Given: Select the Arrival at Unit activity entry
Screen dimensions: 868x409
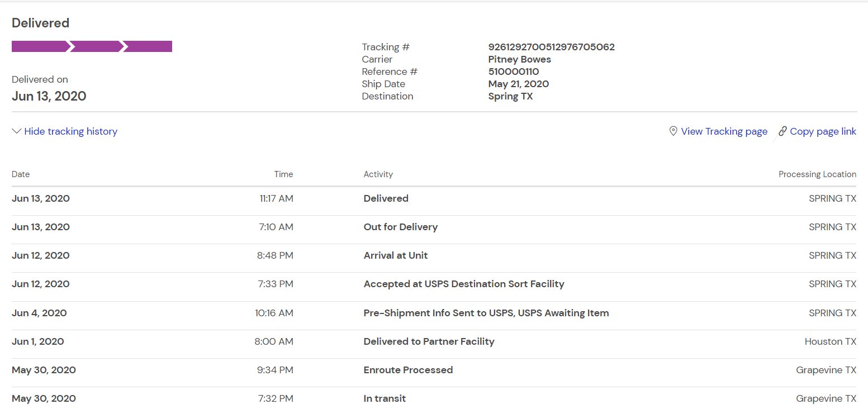Looking at the screenshot, I should (395, 255).
